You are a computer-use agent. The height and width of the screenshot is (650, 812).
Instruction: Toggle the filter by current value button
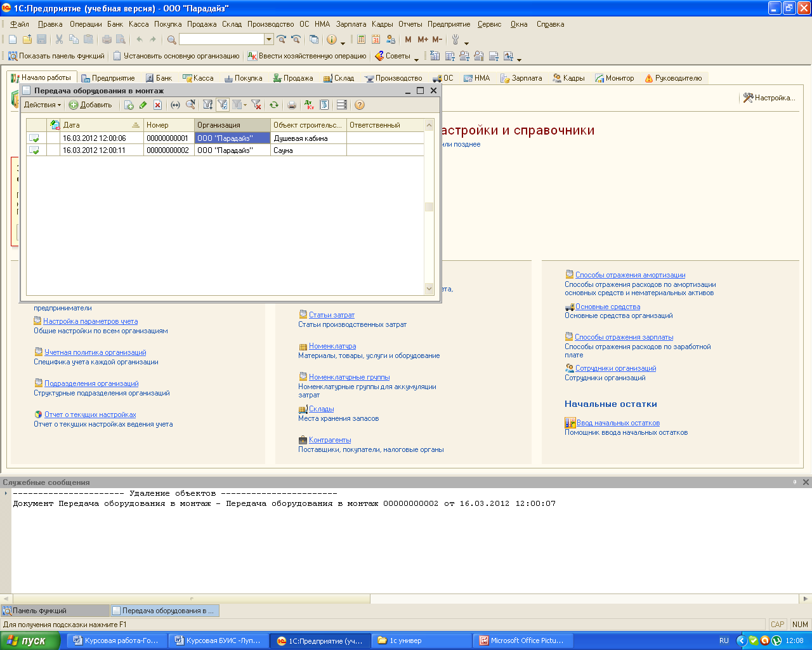click(x=222, y=105)
